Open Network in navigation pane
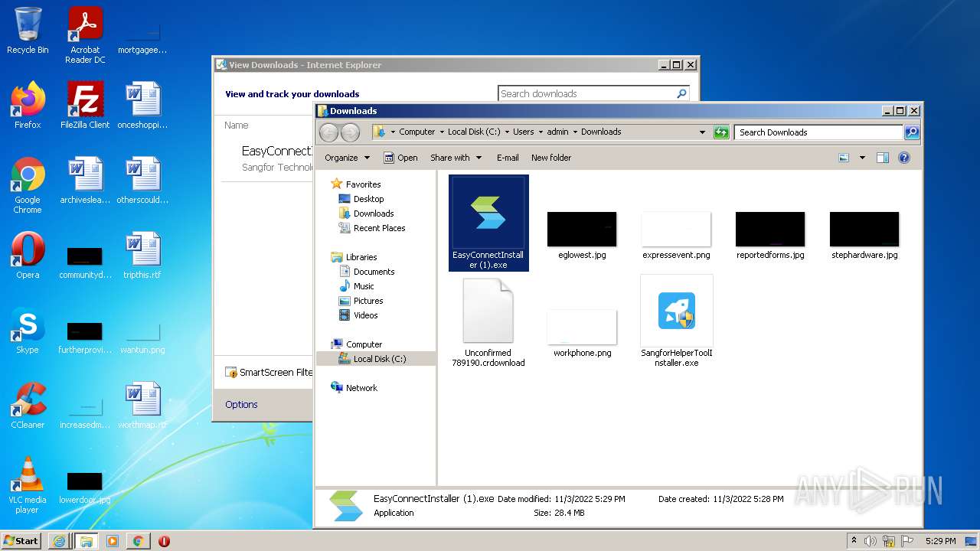Viewport: 980px width, 551px height. (x=361, y=388)
